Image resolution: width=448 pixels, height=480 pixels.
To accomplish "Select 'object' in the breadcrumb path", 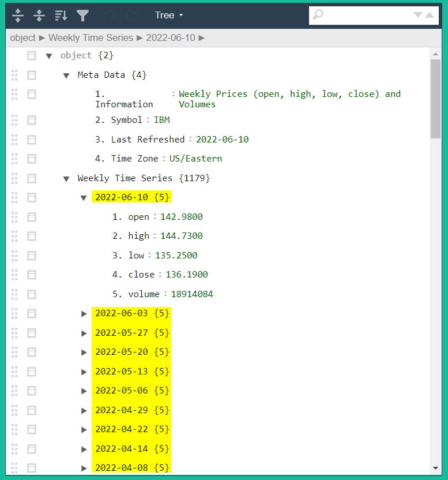I will pos(23,38).
